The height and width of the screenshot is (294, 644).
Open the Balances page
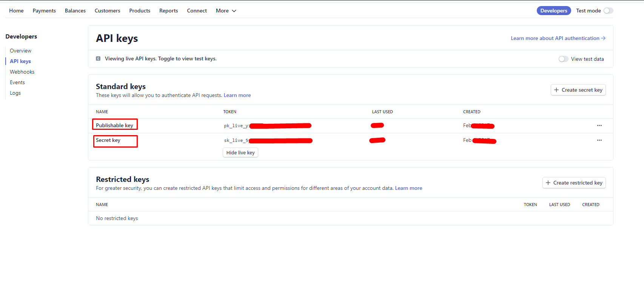tap(75, 11)
